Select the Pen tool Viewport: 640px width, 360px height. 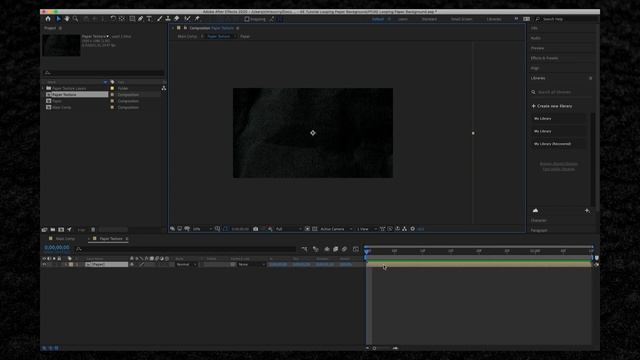(141, 19)
